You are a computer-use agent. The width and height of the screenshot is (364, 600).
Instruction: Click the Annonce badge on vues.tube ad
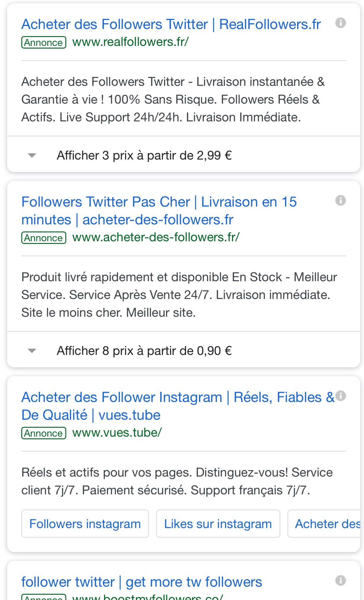44,433
